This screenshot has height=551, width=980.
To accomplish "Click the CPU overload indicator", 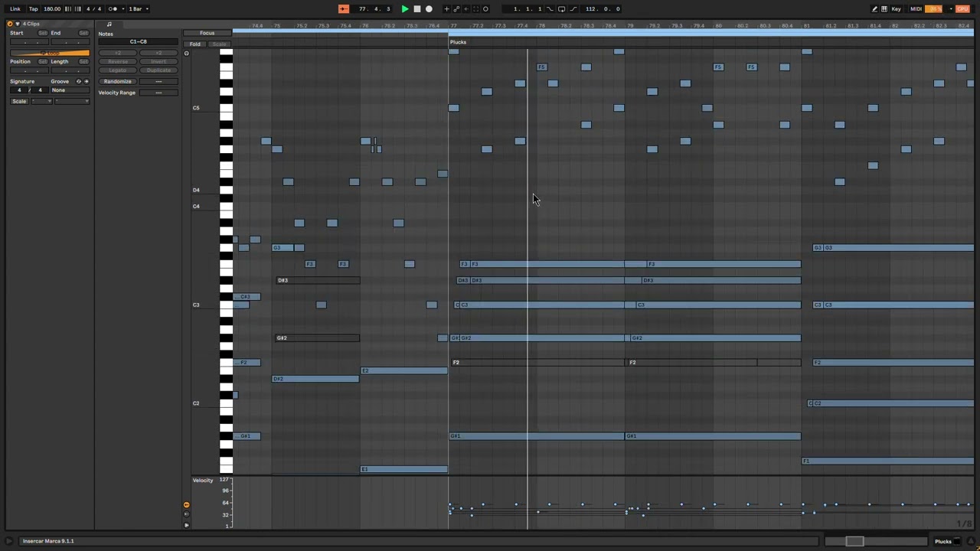I will tap(962, 9).
